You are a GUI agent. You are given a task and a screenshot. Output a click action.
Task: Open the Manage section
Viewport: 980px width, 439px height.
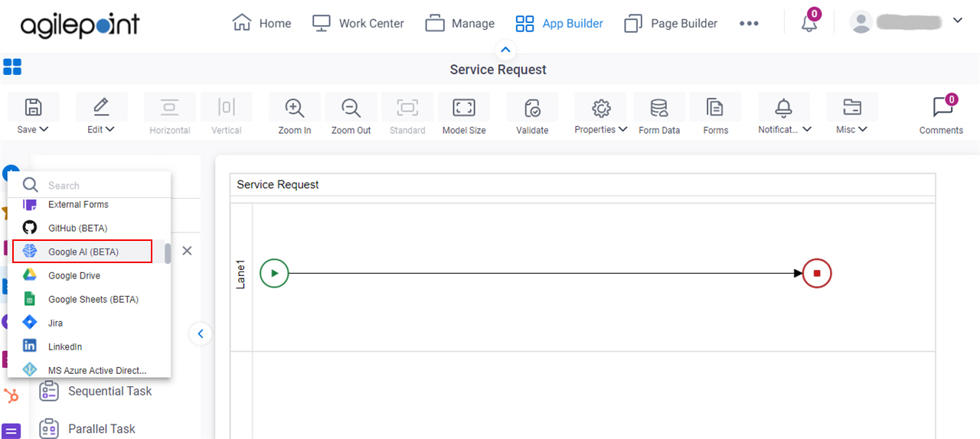(459, 23)
